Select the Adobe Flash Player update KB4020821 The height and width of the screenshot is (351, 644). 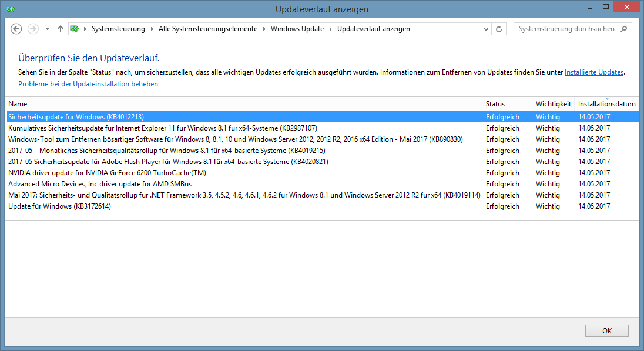323,162
